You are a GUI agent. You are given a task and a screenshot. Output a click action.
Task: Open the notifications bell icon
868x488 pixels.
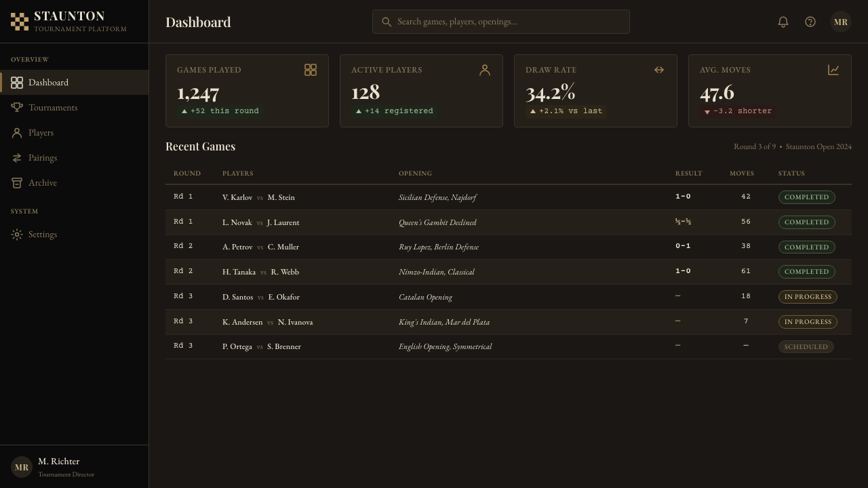point(783,22)
